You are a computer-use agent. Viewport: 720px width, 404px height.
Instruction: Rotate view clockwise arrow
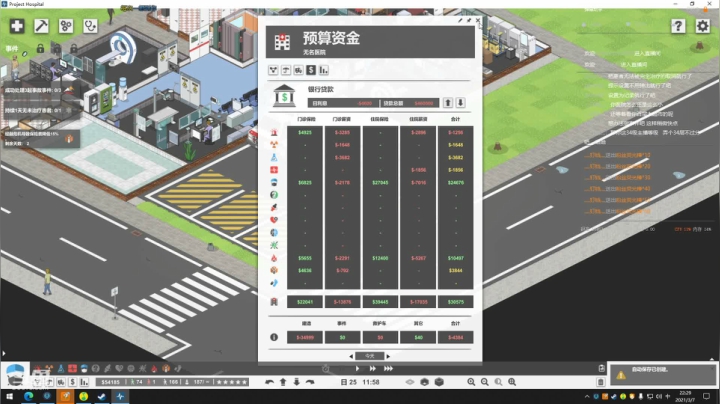(x=310, y=382)
